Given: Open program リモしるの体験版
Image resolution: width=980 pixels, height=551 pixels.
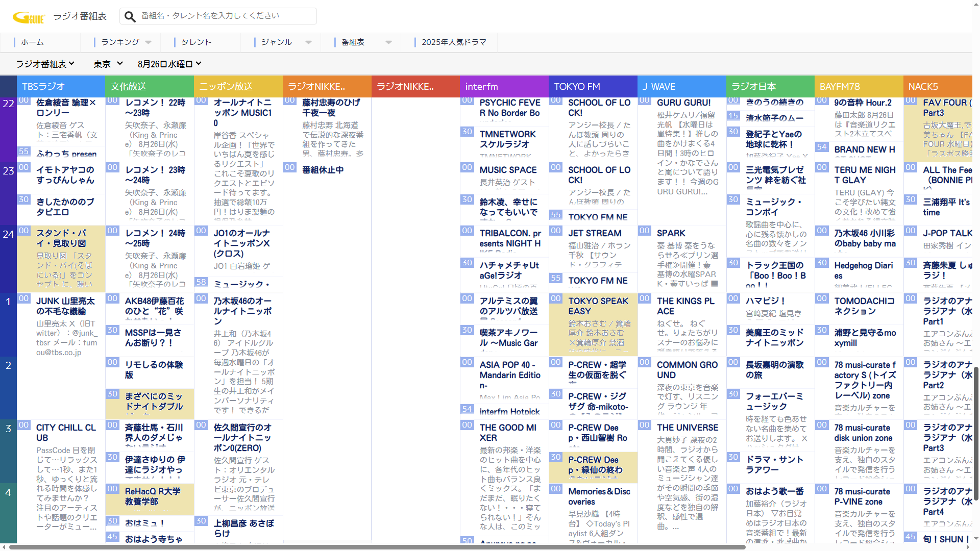Looking at the screenshot, I should (154, 370).
